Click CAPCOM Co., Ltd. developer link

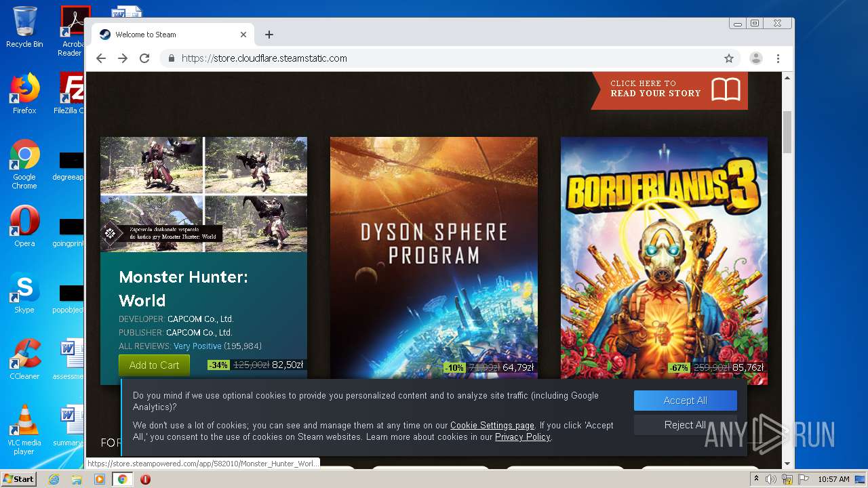point(200,319)
